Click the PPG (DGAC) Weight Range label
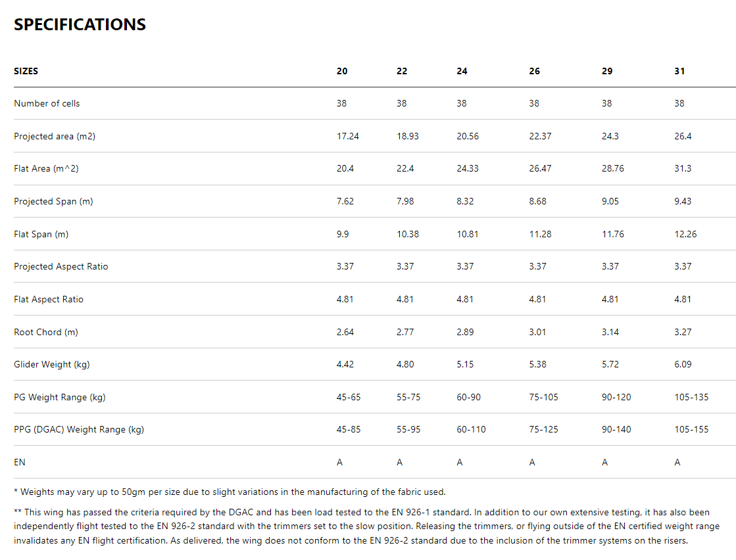 pyautogui.click(x=79, y=429)
